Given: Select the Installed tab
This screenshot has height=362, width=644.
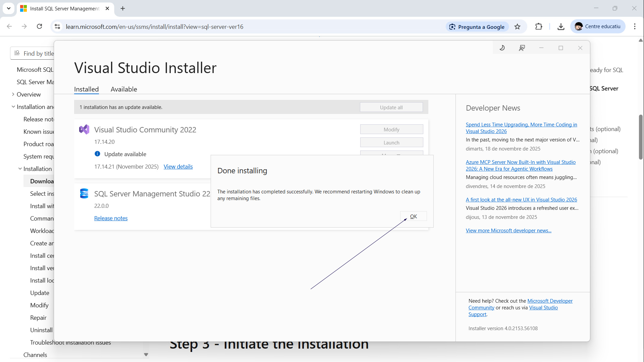Looking at the screenshot, I should tap(86, 89).
